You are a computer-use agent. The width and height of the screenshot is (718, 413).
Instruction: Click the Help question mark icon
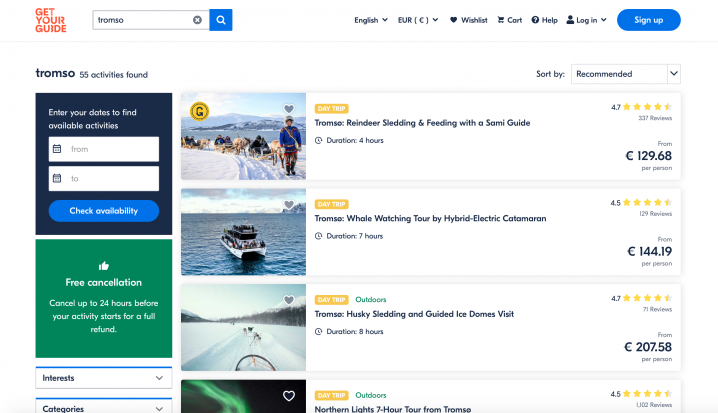[535, 20]
